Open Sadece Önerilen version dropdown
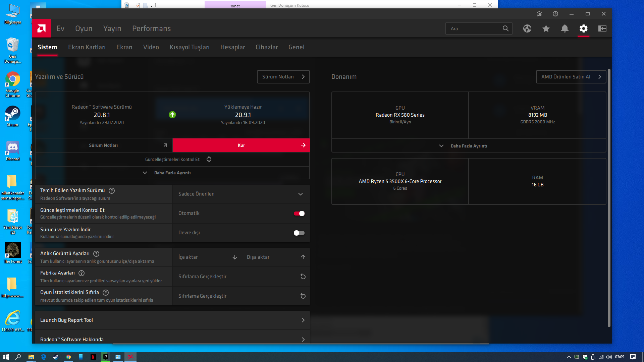Image resolution: width=644 pixels, height=362 pixels. [241, 194]
